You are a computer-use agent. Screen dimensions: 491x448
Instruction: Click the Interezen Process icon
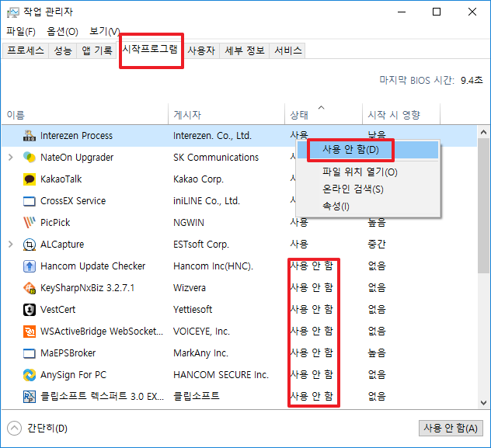30,135
